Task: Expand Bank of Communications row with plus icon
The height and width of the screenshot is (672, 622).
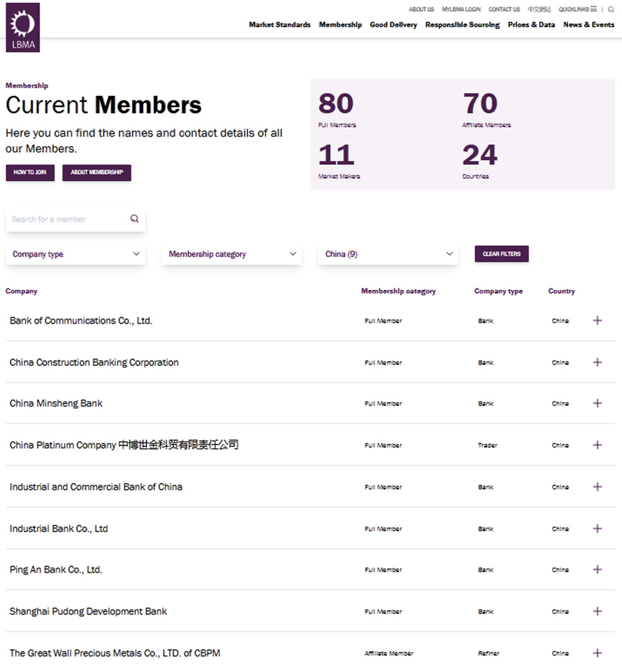Action: (597, 320)
